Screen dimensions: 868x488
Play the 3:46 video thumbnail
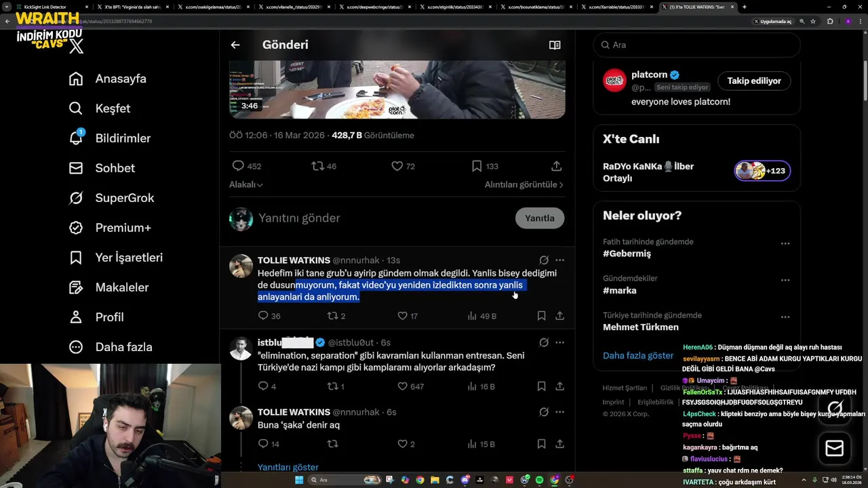tap(397, 89)
